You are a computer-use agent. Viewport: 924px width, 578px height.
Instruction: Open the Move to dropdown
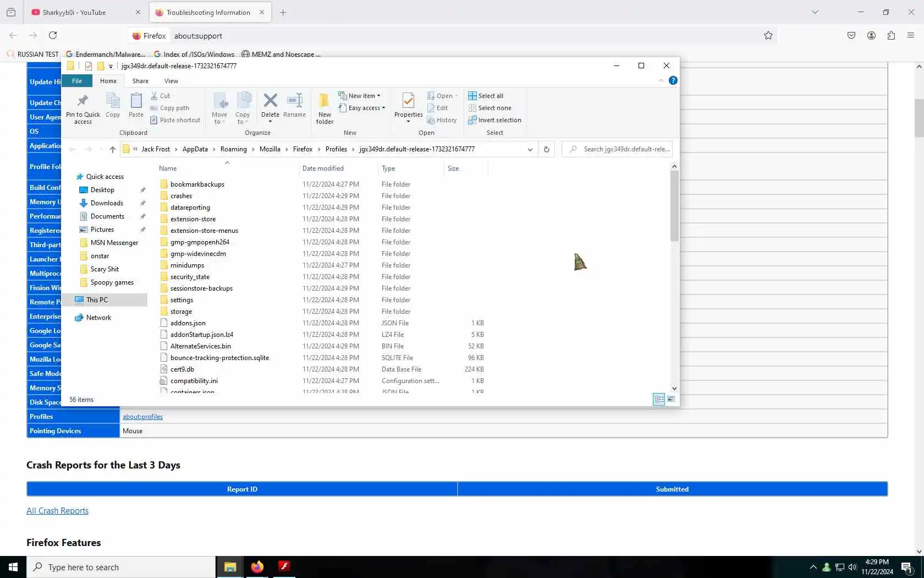click(219, 108)
